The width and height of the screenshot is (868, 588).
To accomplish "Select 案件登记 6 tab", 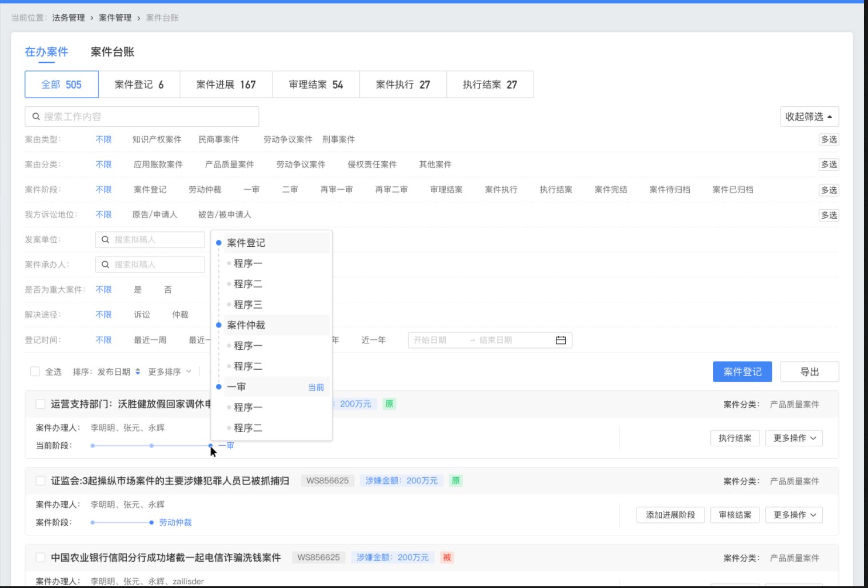I will point(139,85).
